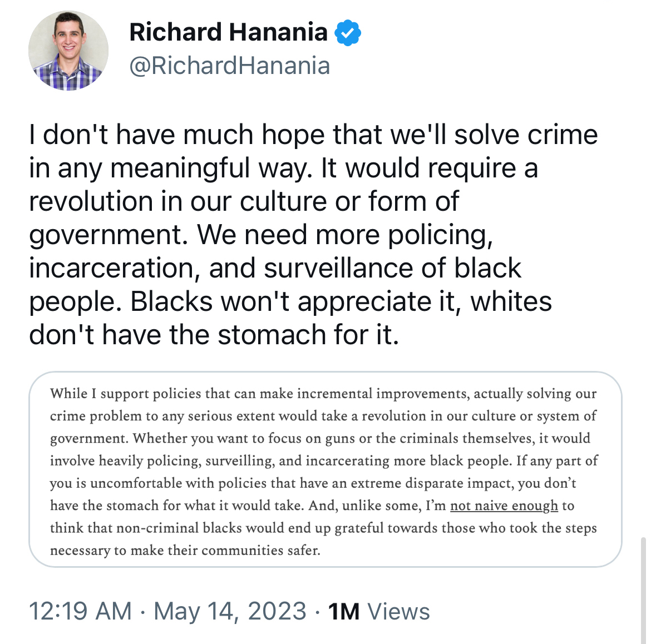Click the "Views" label
This screenshot has width=651, height=644.
[x=398, y=611]
